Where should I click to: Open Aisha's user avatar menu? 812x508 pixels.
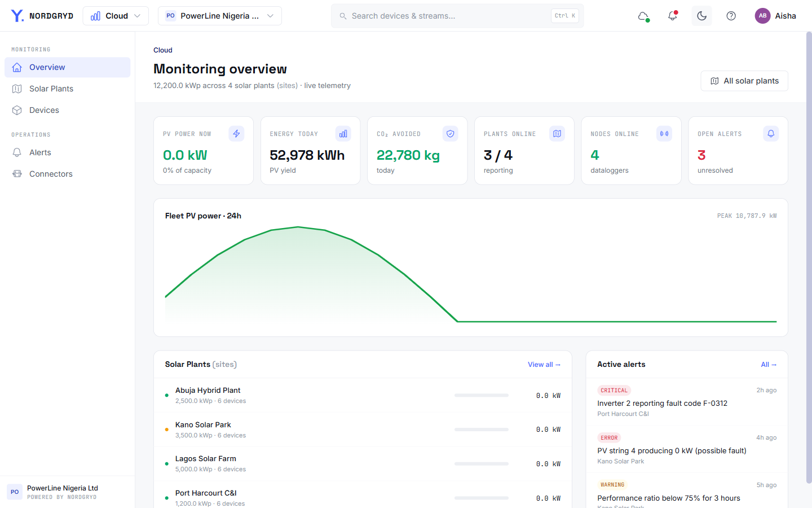click(775, 16)
